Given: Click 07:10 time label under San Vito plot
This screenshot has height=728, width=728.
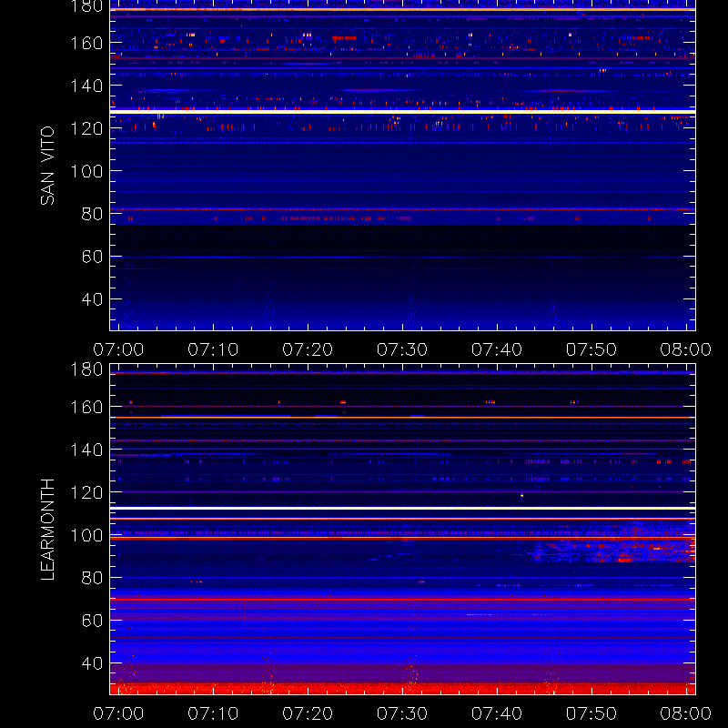Looking at the screenshot, I should 213,349.
